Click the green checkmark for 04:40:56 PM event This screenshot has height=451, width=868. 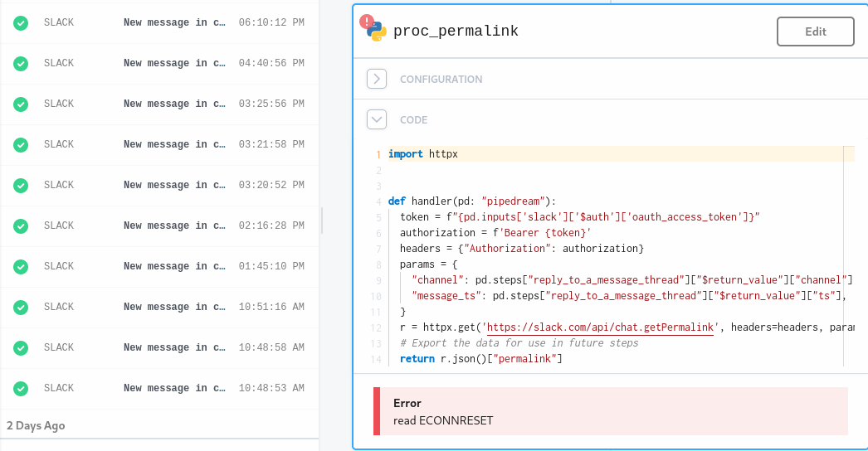click(21, 64)
